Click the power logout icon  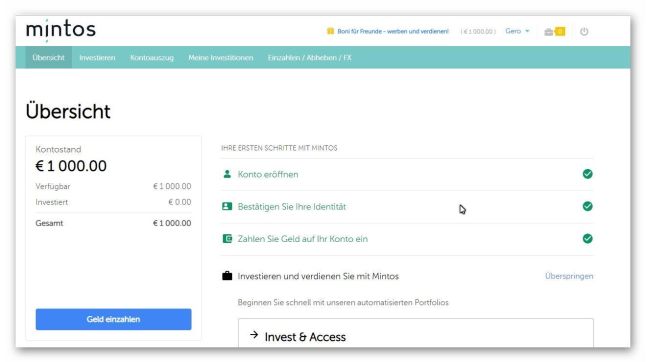click(x=584, y=32)
